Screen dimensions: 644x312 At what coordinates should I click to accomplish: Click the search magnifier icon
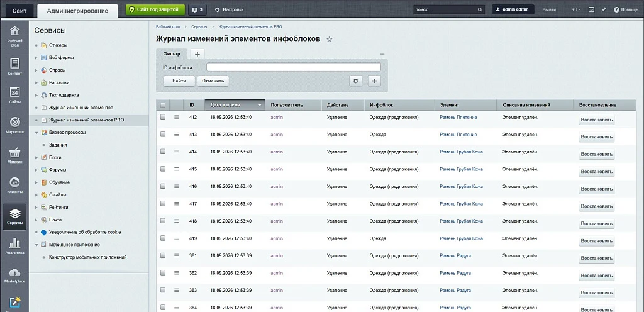(x=480, y=9)
